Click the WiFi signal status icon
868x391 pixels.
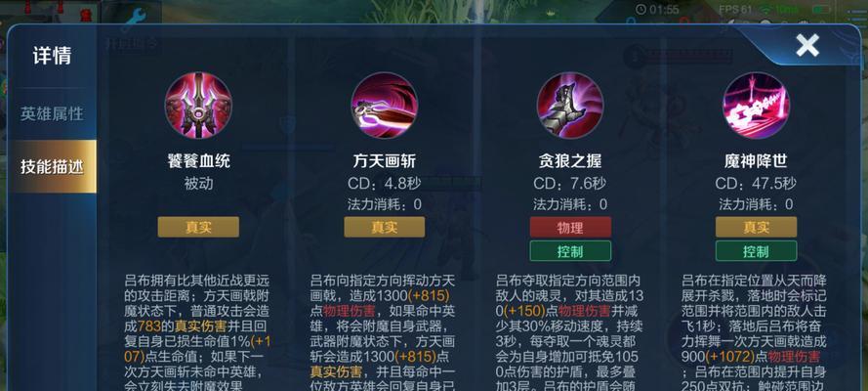pyautogui.click(x=767, y=10)
